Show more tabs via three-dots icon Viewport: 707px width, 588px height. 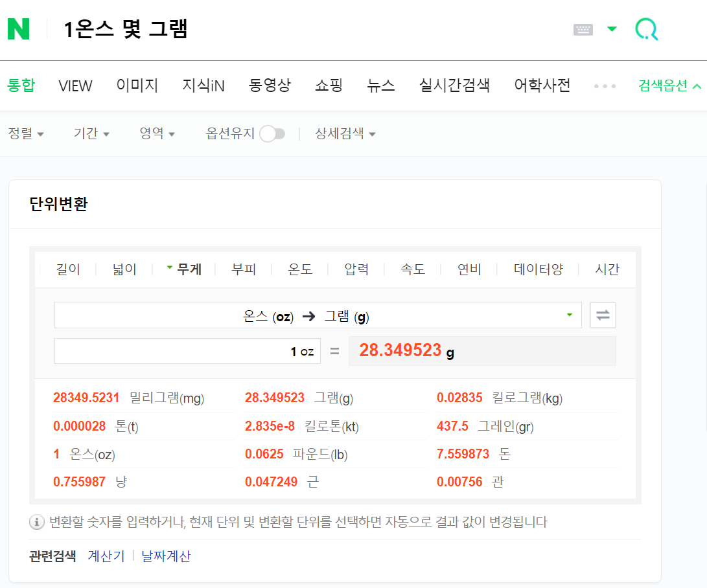(x=605, y=85)
